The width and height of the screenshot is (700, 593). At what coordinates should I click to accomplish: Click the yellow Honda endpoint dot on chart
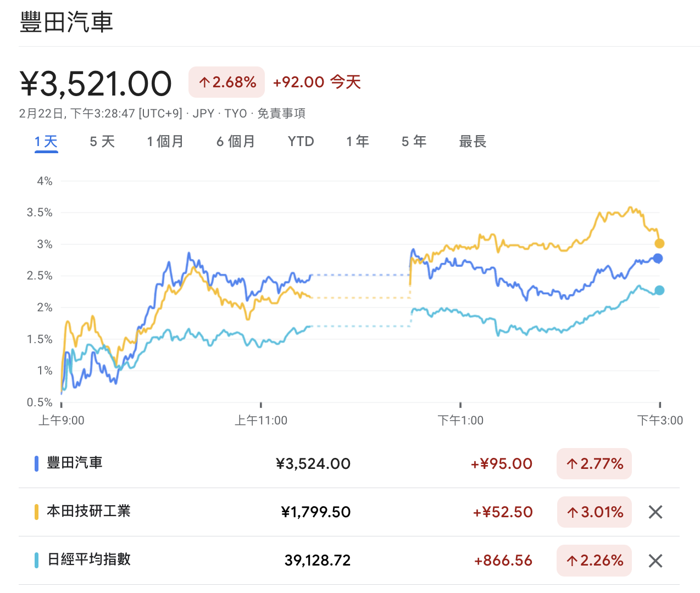(x=659, y=243)
